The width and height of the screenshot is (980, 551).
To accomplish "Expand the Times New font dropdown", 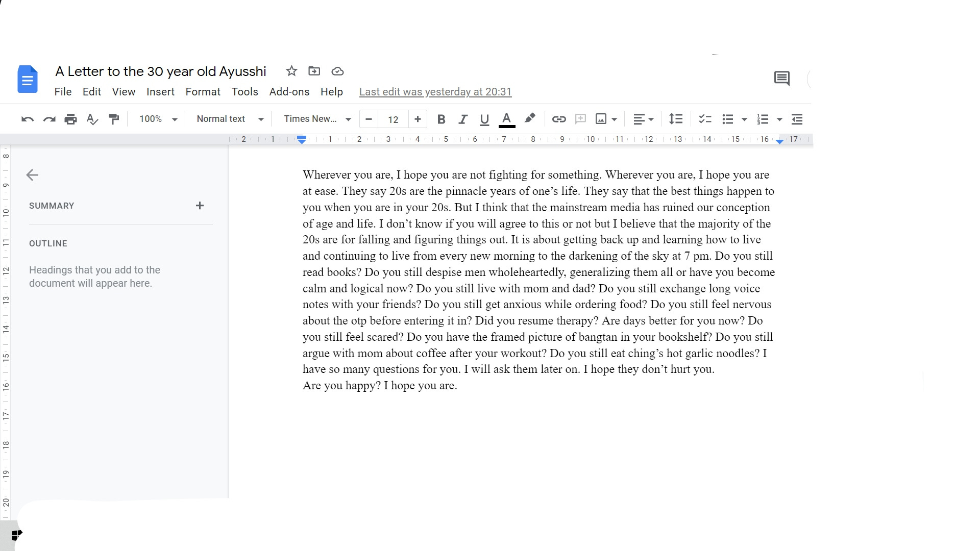I will coord(317,119).
